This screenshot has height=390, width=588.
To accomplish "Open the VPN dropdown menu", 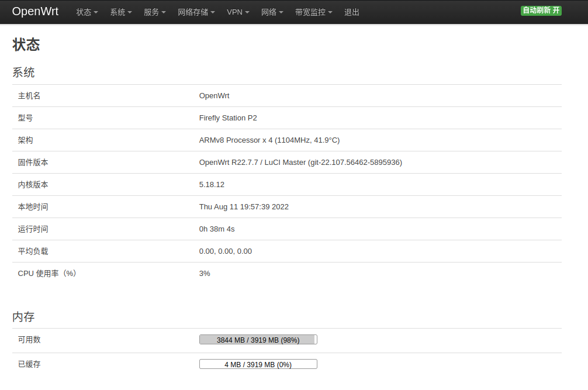I will coord(238,12).
